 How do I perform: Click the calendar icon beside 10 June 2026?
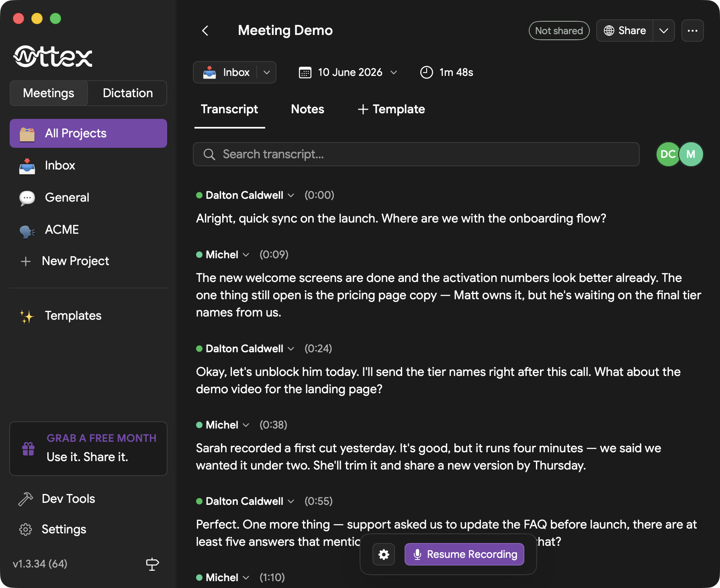point(305,73)
